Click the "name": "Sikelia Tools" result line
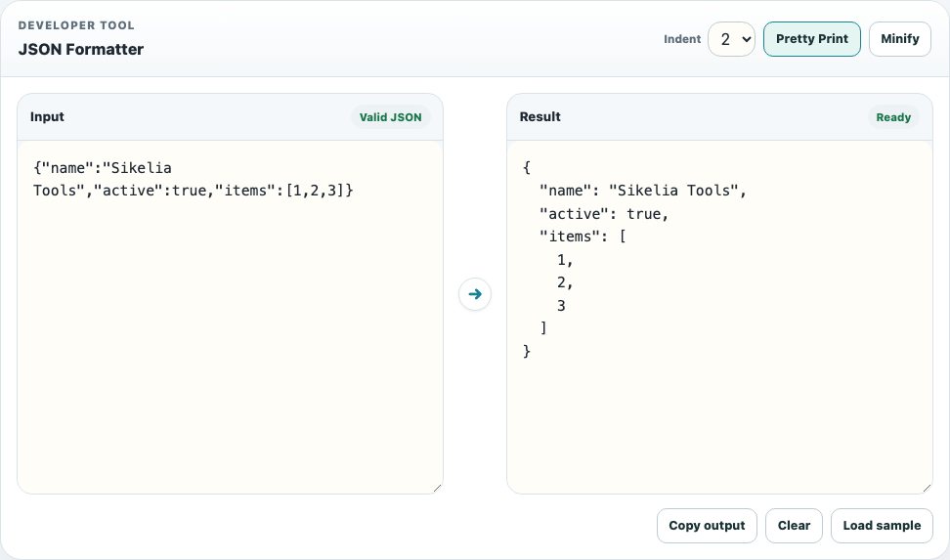This screenshot has height=560, width=950. tap(643, 191)
